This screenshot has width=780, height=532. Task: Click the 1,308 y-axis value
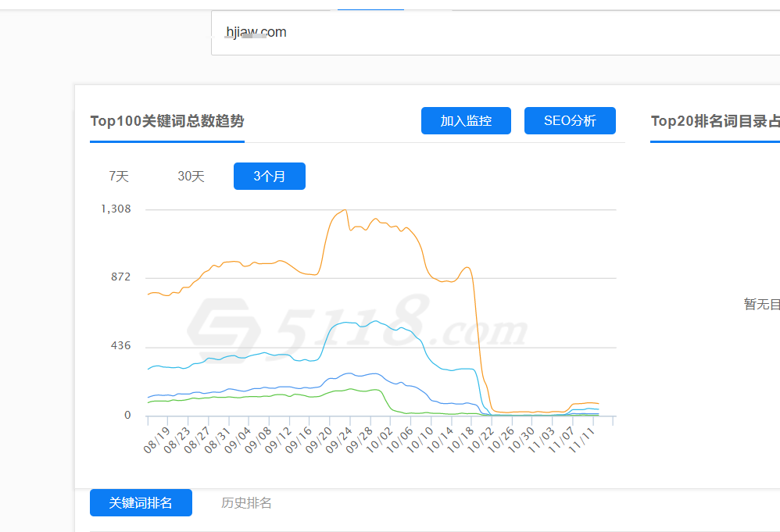point(116,209)
